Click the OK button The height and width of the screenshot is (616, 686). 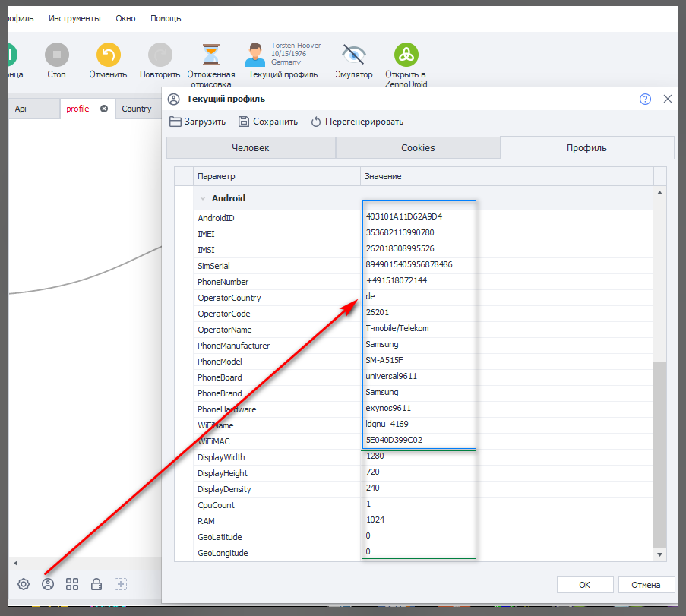(585, 585)
